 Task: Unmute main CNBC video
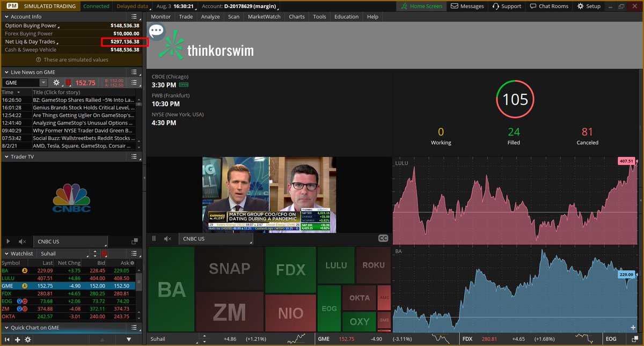tap(168, 239)
